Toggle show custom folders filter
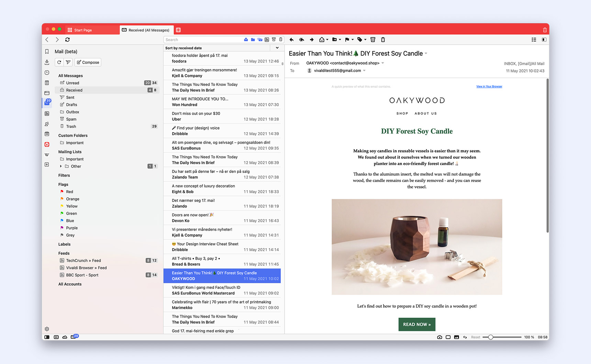 [x=253, y=39]
